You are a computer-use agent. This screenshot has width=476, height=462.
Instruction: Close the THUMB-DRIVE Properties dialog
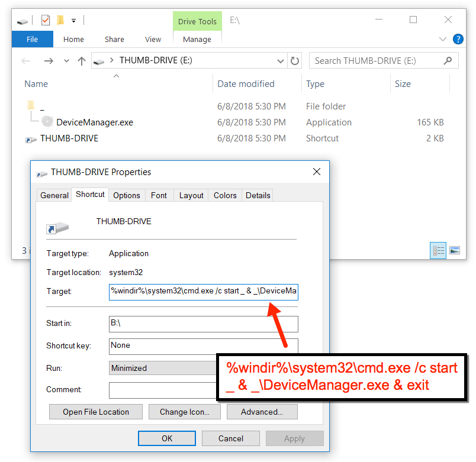pyautogui.click(x=317, y=172)
